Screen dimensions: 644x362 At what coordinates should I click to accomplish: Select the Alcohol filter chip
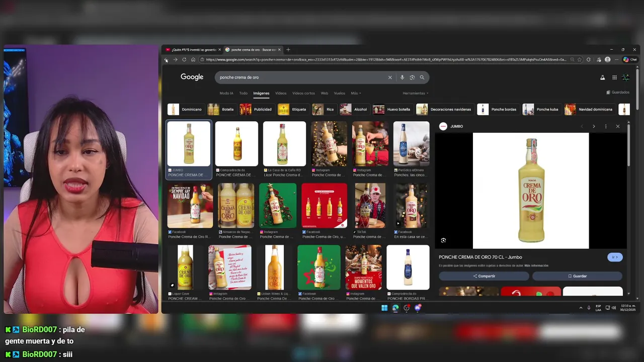354,109
